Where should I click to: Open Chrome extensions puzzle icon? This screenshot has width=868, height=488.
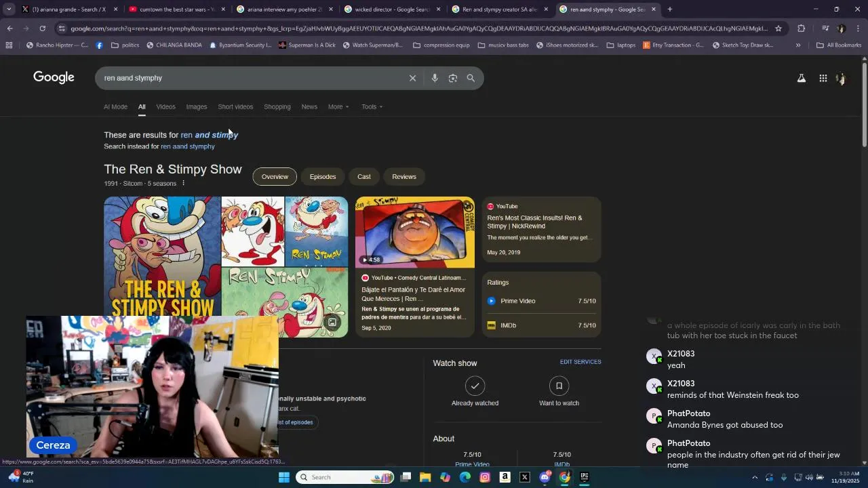click(x=801, y=28)
